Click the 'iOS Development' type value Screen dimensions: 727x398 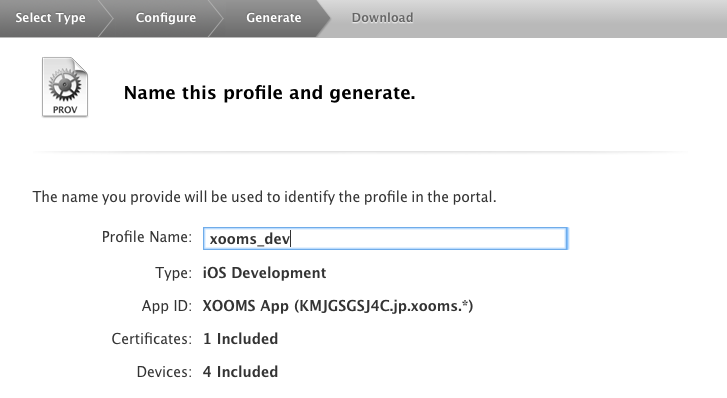tap(264, 273)
